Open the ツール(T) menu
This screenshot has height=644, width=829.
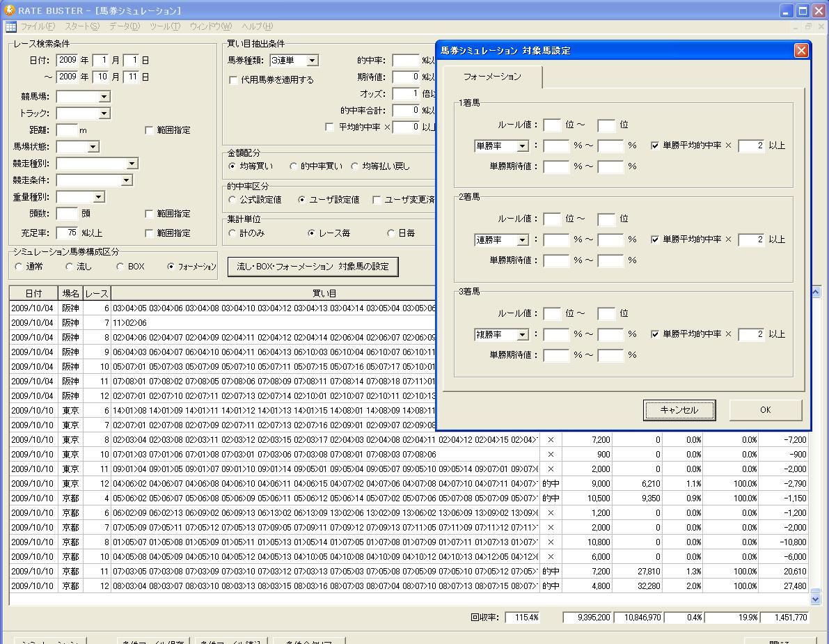pyautogui.click(x=164, y=26)
